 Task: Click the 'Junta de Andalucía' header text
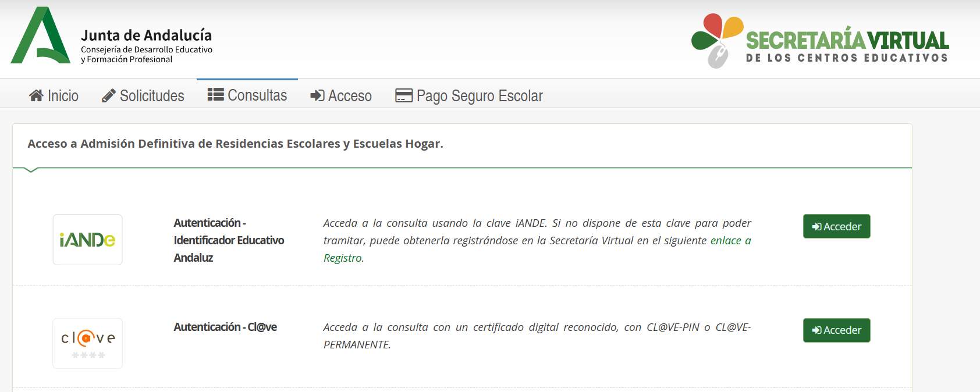click(147, 35)
